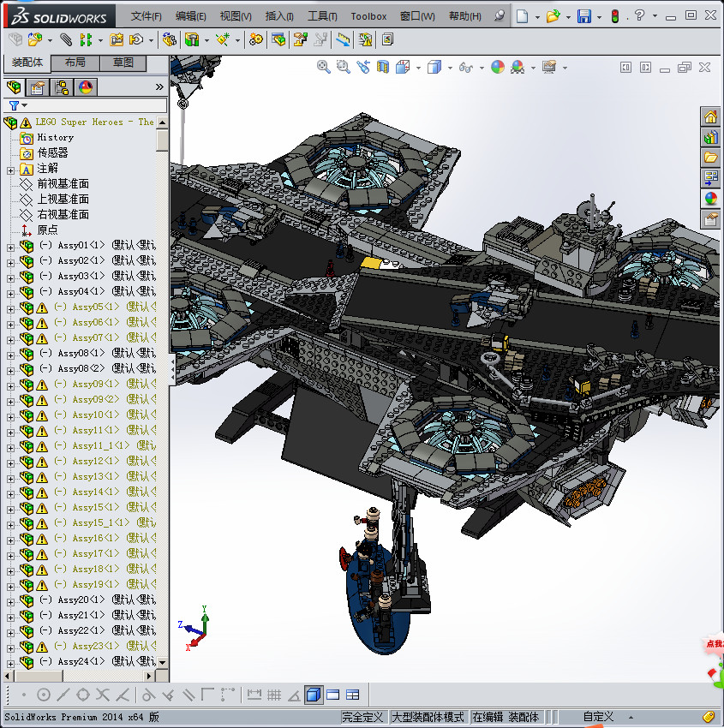Expand FeatureManager tabs with » chevron

pos(159,87)
